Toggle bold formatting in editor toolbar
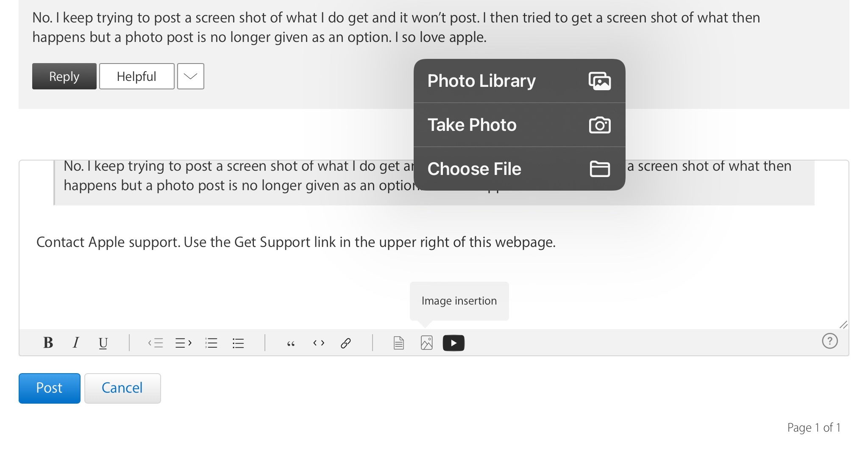Screen dimensions: 868x460 48,343
